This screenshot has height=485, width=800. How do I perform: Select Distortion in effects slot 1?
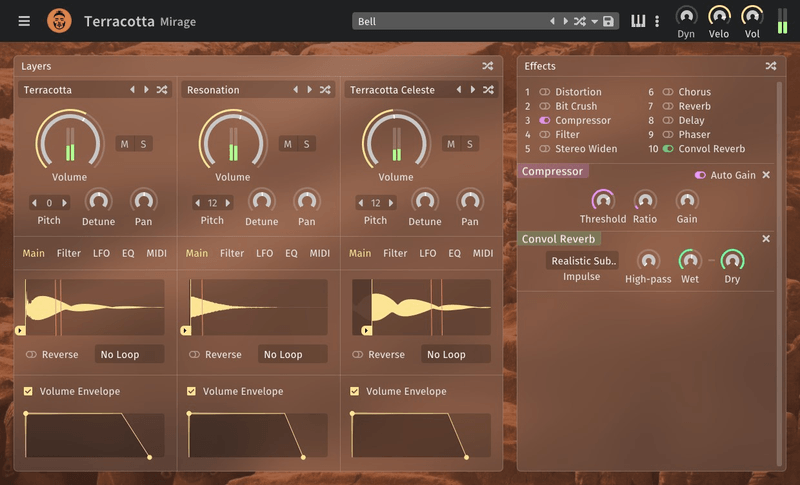tap(578, 92)
